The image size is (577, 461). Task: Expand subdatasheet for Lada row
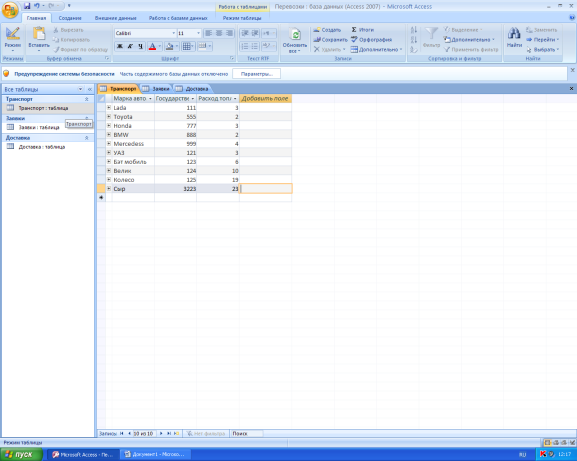click(109, 107)
